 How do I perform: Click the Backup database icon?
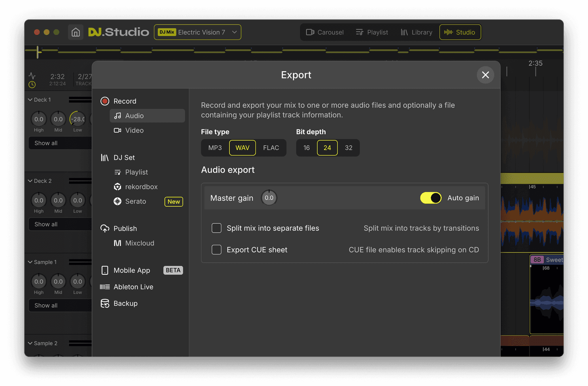[x=105, y=303]
